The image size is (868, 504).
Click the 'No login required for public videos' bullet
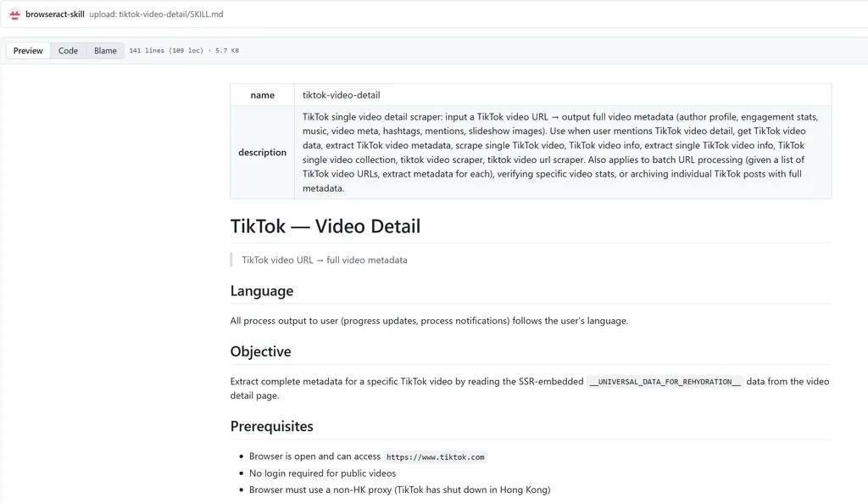pos(322,473)
